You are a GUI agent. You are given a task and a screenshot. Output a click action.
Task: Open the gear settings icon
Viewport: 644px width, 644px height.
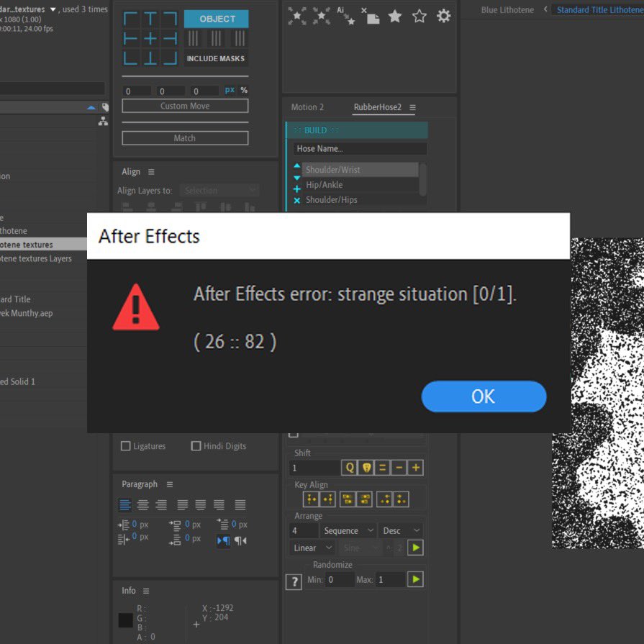443,16
